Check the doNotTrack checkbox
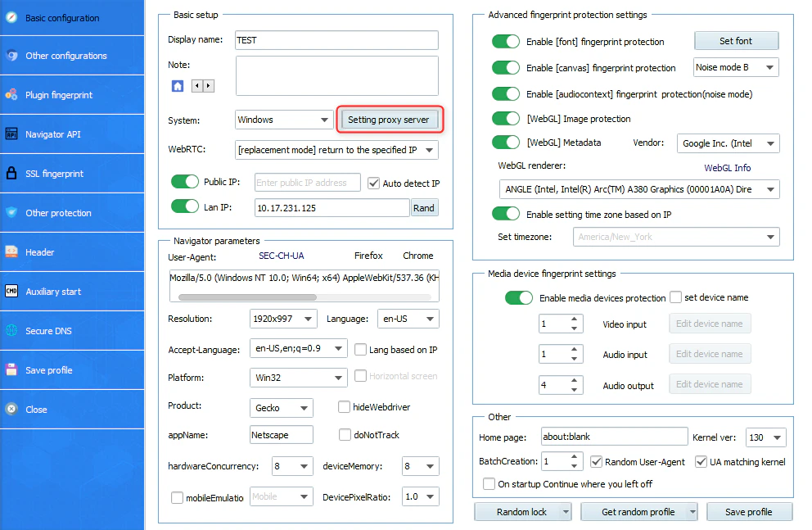812x530 pixels. (345, 435)
